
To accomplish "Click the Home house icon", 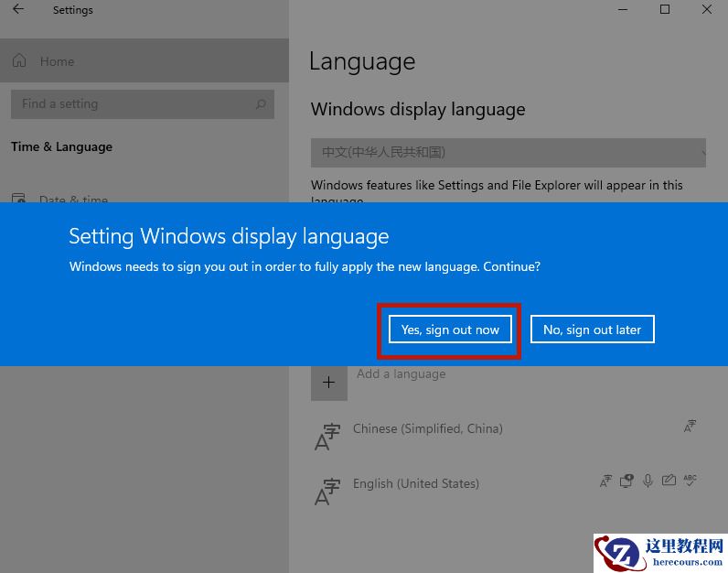I will (x=19, y=60).
